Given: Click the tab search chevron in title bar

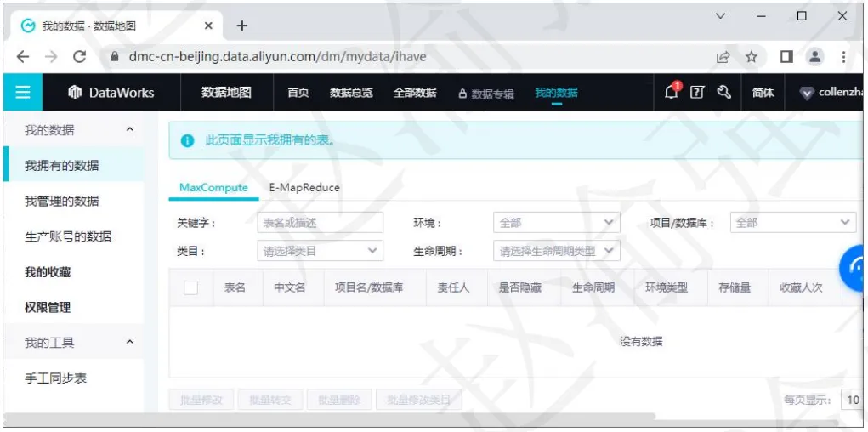Looking at the screenshot, I should point(720,16).
